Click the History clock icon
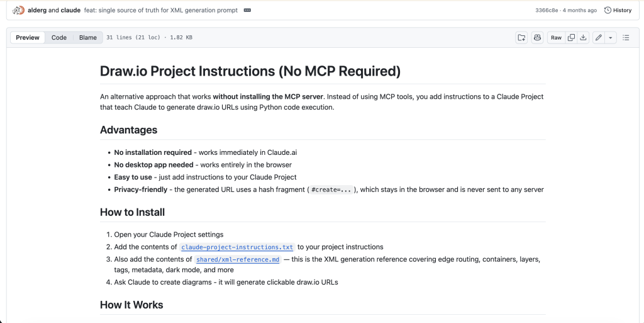 (608, 10)
